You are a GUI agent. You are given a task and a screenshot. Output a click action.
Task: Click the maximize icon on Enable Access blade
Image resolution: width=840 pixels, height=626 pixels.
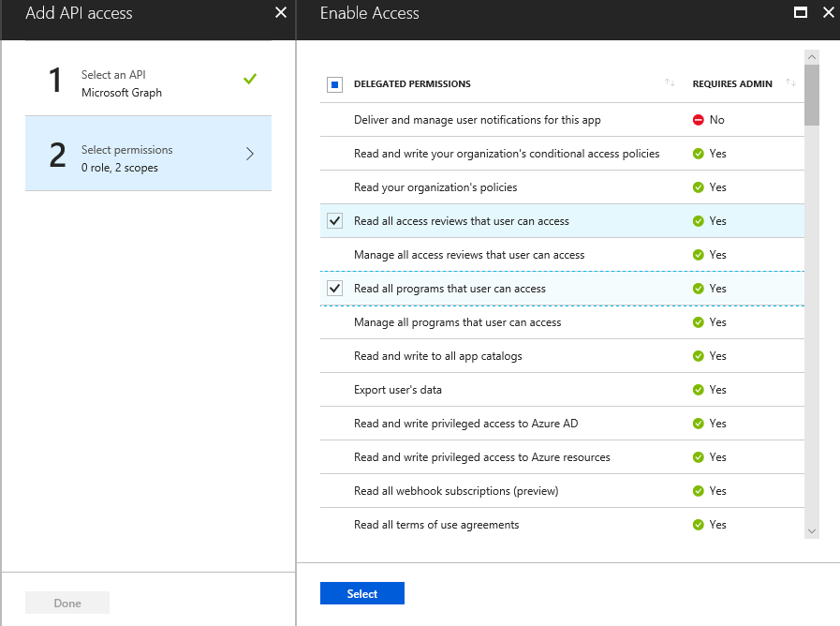(801, 12)
